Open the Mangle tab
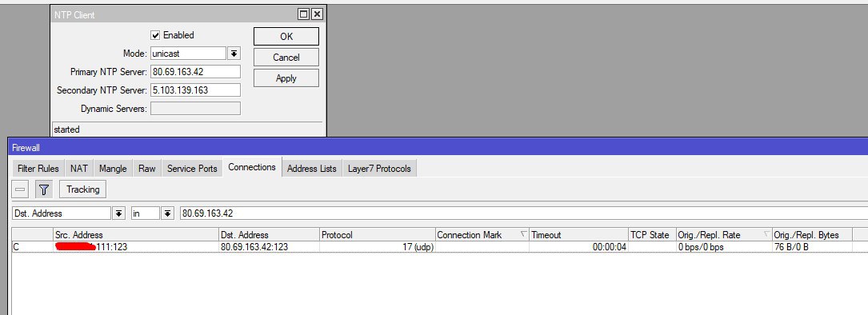 click(x=113, y=169)
